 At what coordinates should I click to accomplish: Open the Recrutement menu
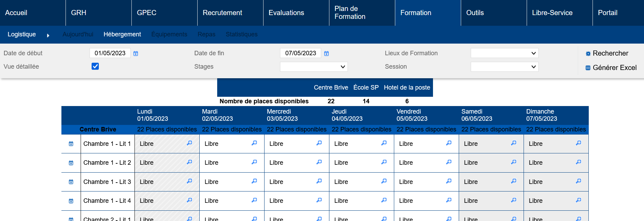pyautogui.click(x=222, y=13)
